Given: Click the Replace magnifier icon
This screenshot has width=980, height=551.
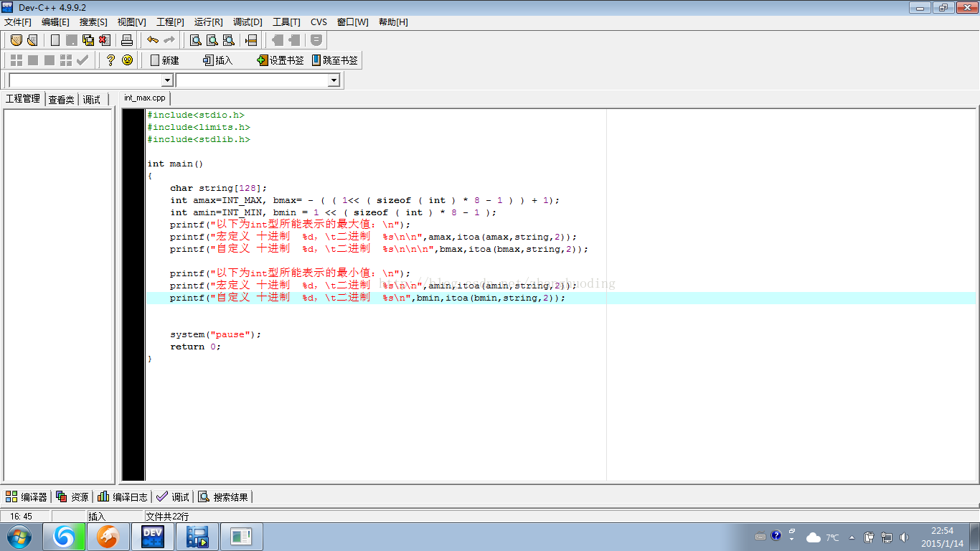Looking at the screenshot, I should point(212,40).
